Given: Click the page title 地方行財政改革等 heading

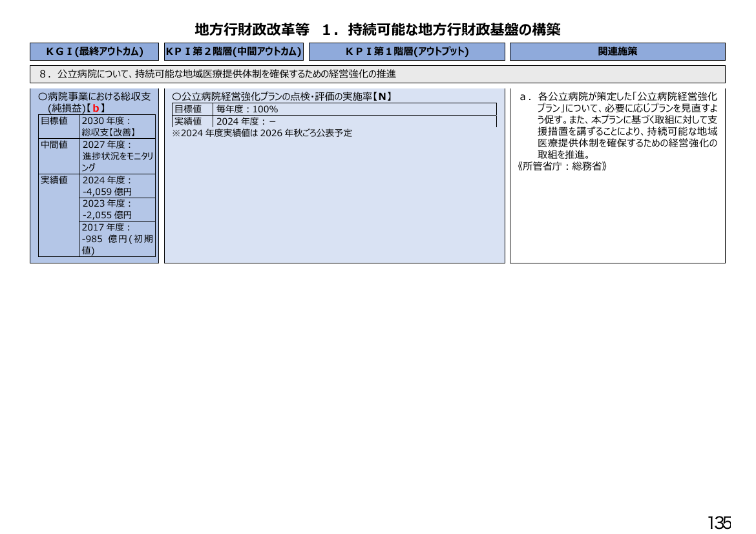Looking at the screenshot, I should click(377, 30).
